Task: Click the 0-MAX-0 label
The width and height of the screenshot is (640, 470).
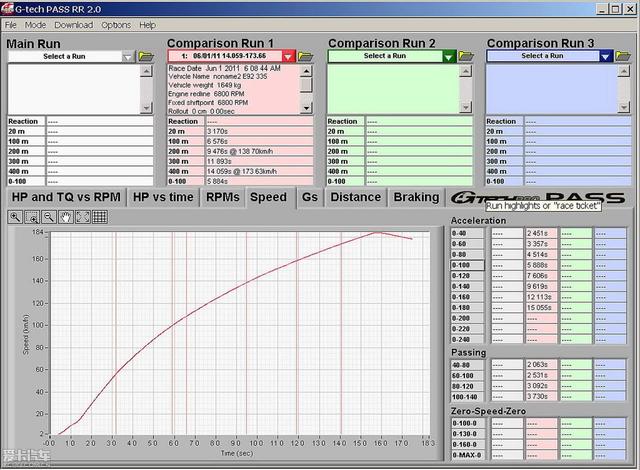Action: tap(468, 455)
